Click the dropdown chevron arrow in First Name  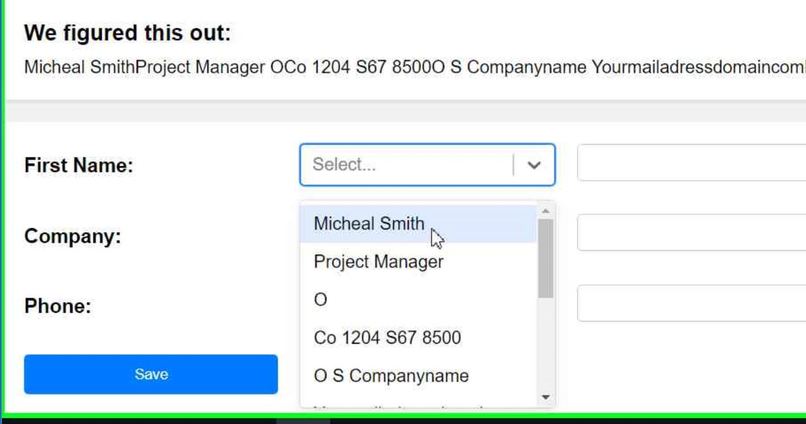[x=534, y=165]
